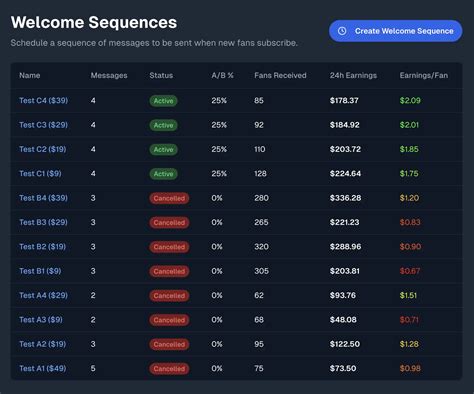Open the Test B4 ($39) sequence

pos(43,198)
